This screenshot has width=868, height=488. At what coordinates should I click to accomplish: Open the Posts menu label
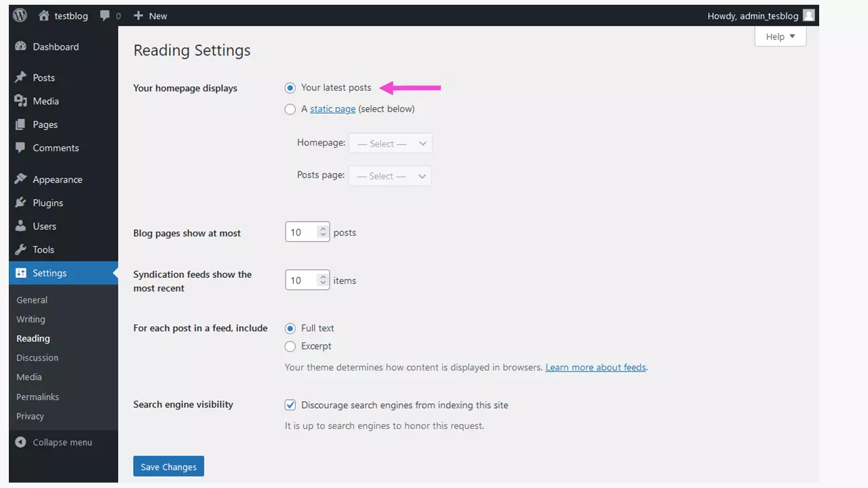pos(44,78)
